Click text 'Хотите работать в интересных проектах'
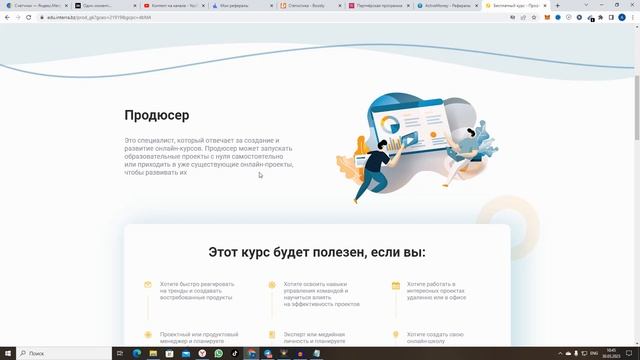Image resolution: width=640 pixels, height=360 pixels. pyautogui.click(x=436, y=291)
